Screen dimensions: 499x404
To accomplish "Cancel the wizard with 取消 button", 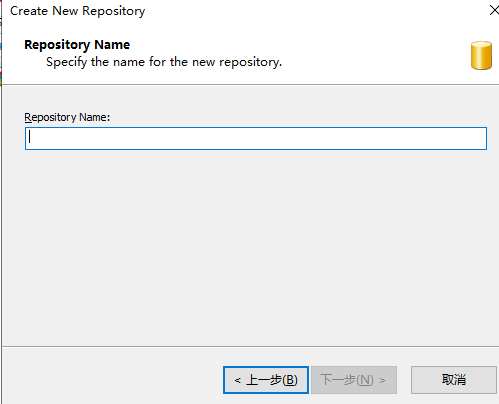I will [454, 380].
